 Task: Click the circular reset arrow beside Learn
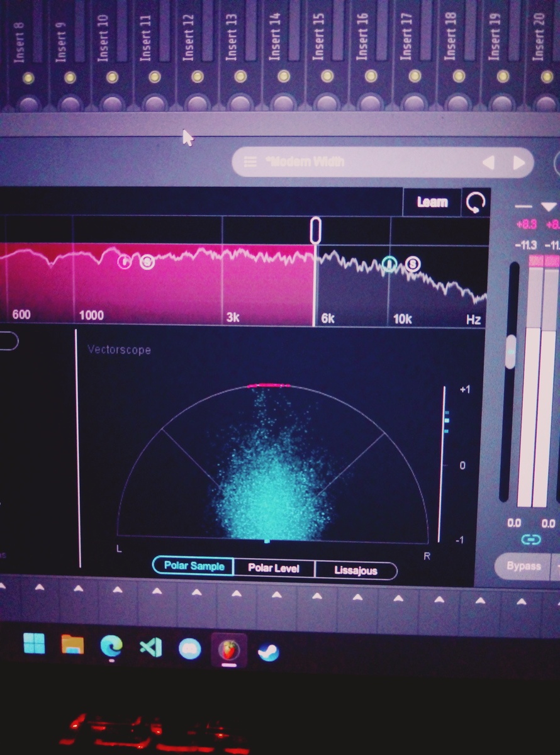tap(476, 203)
